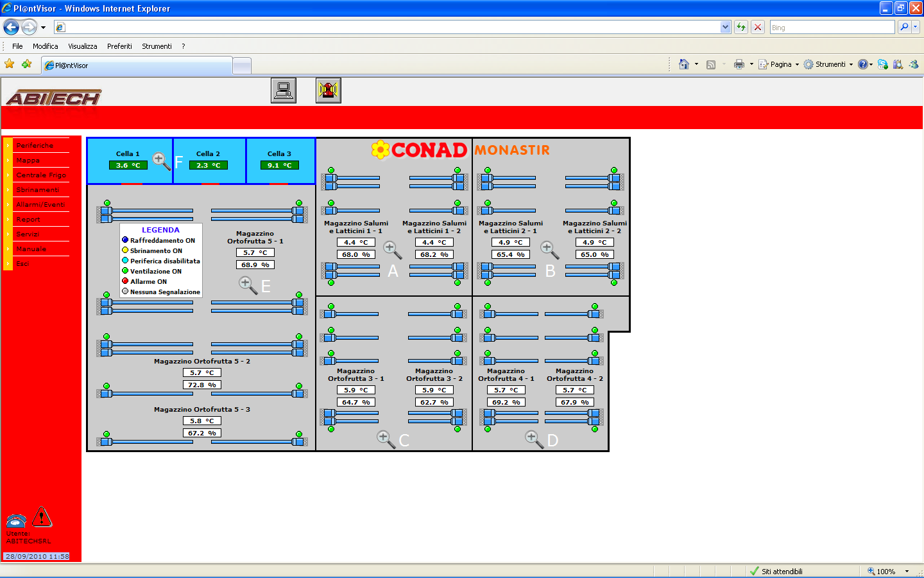
Task: Open the Visualizza menu
Action: (83, 46)
